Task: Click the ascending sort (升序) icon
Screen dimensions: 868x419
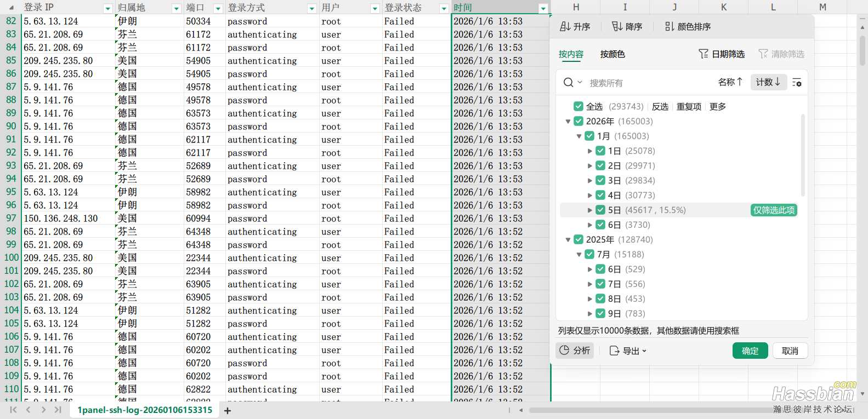Action: [x=565, y=27]
